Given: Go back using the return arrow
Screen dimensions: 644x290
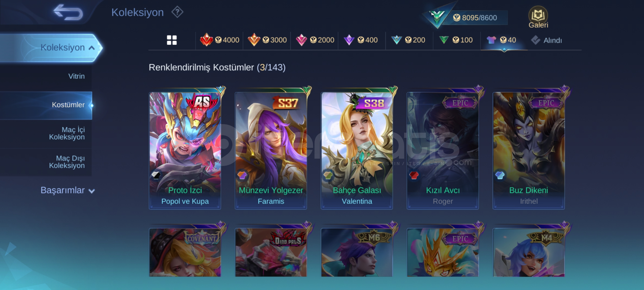Looking at the screenshot, I should (x=68, y=12).
